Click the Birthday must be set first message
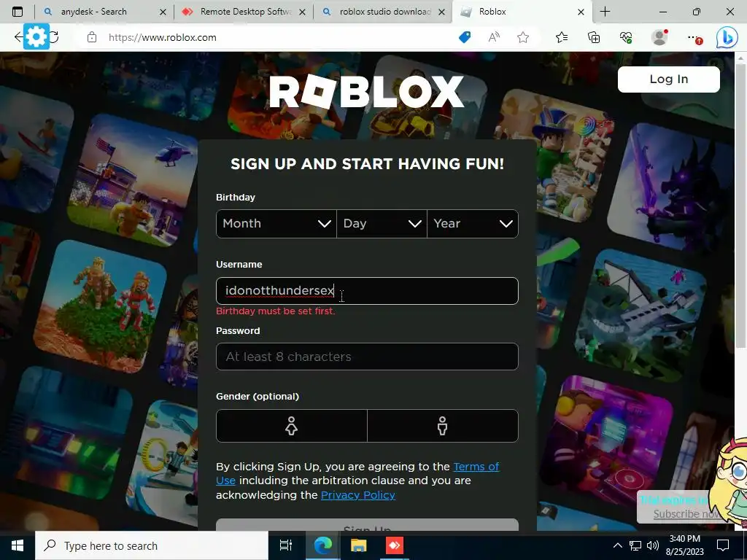This screenshot has width=747, height=560. click(275, 311)
